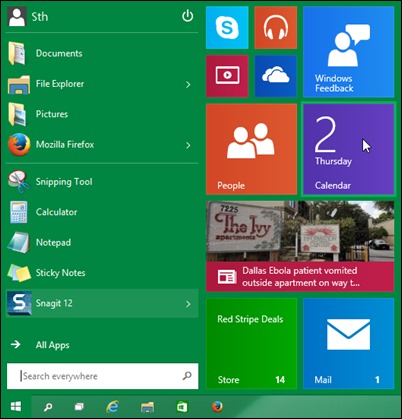
Task: Launch the Snipping Tool
Action: pos(102,182)
